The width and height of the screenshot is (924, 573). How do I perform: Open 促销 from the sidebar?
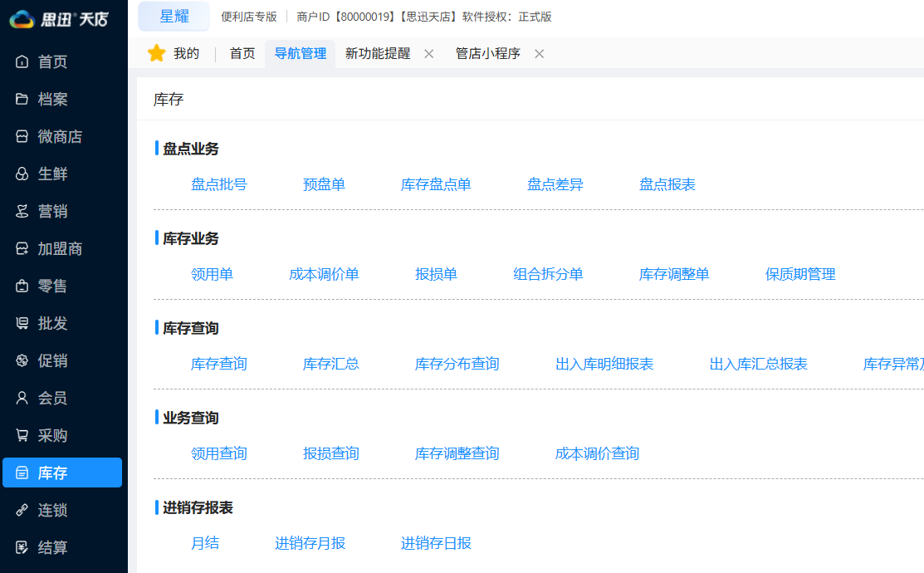tap(33, 360)
